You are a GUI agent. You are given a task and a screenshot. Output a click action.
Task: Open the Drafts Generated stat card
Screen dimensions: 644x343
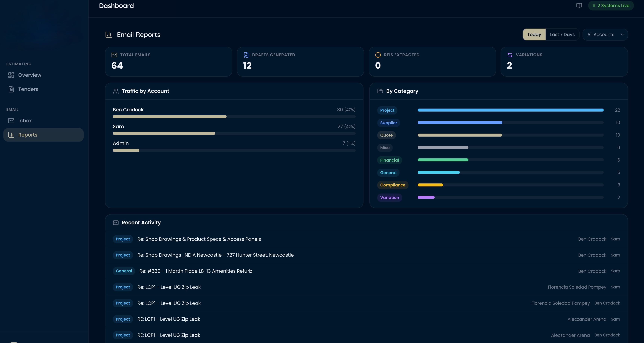pos(300,61)
